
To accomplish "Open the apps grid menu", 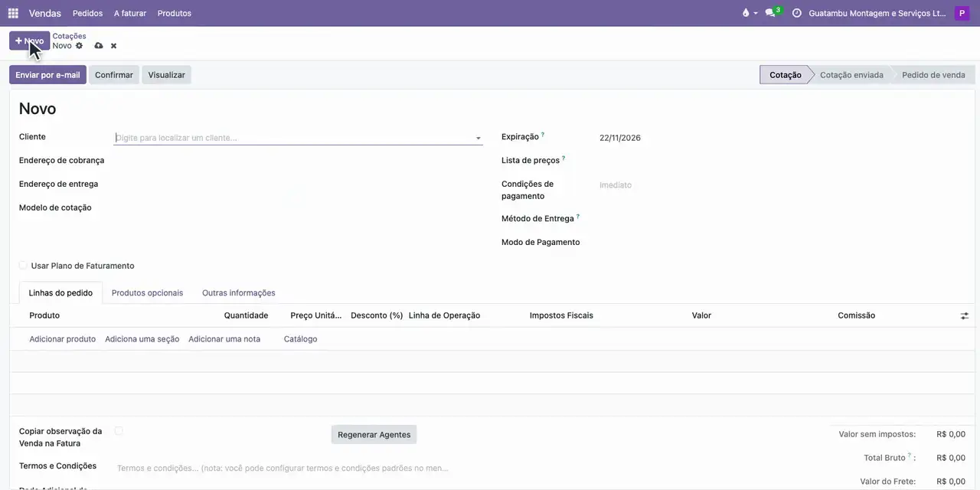I will [13, 13].
